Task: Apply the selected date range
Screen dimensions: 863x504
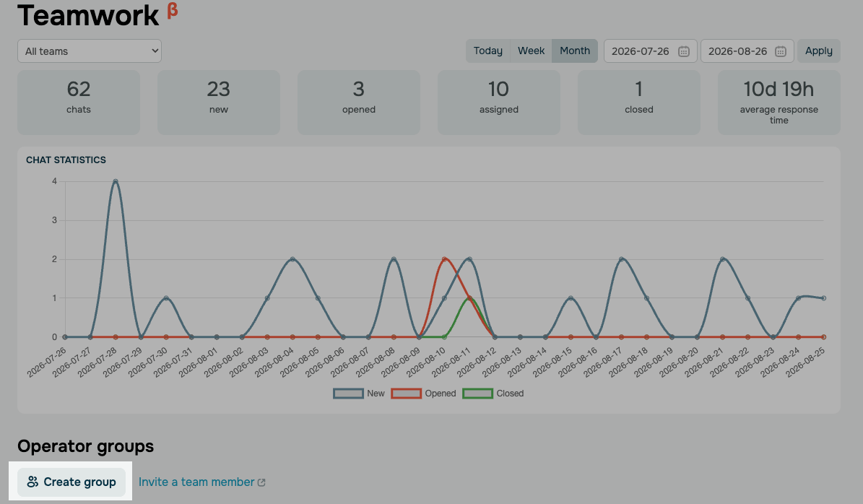Action: pyautogui.click(x=818, y=51)
